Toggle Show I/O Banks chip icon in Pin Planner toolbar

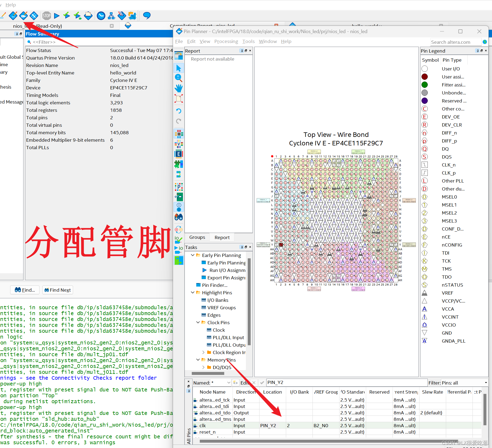coord(179,133)
